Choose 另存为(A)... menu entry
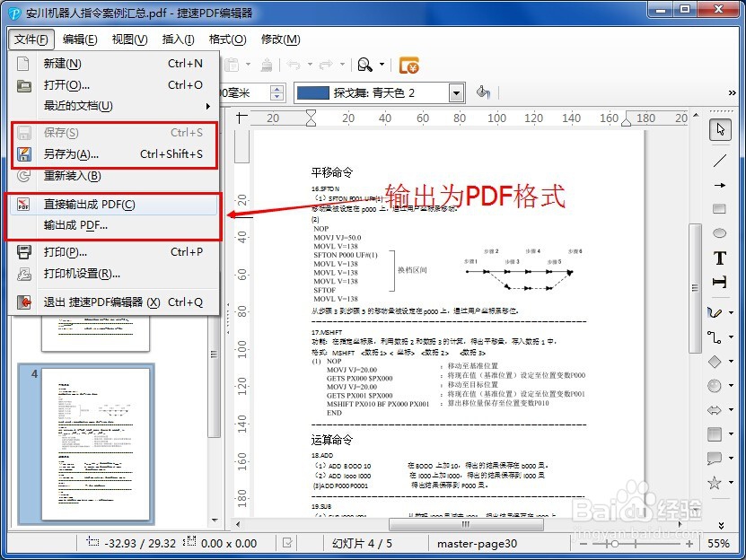Screen dimensions: 746x560 [x=114, y=154]
